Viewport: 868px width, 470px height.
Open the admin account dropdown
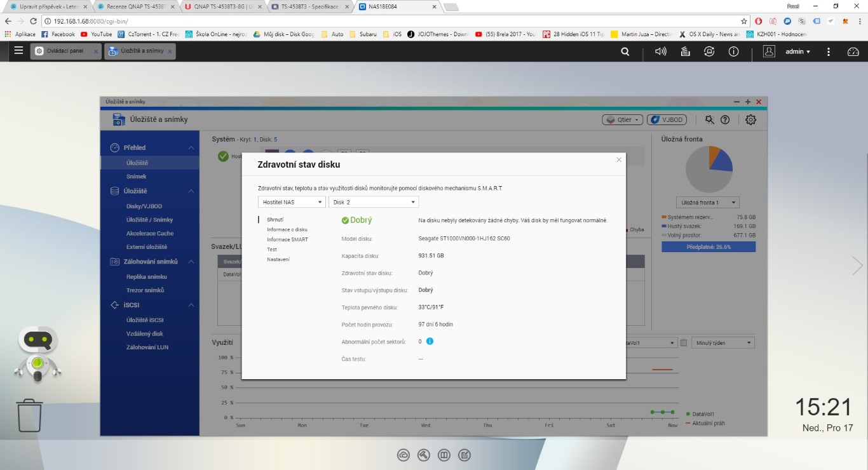point(798,51)
